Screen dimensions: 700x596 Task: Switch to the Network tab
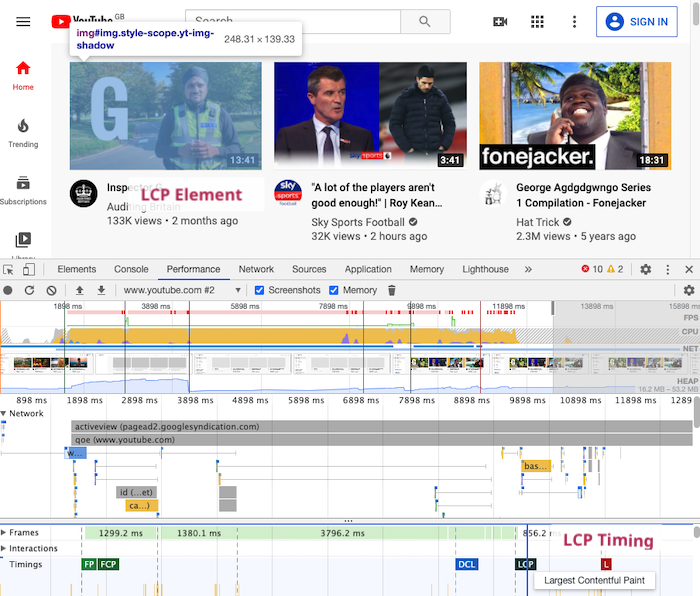click(x=256, y=269)
